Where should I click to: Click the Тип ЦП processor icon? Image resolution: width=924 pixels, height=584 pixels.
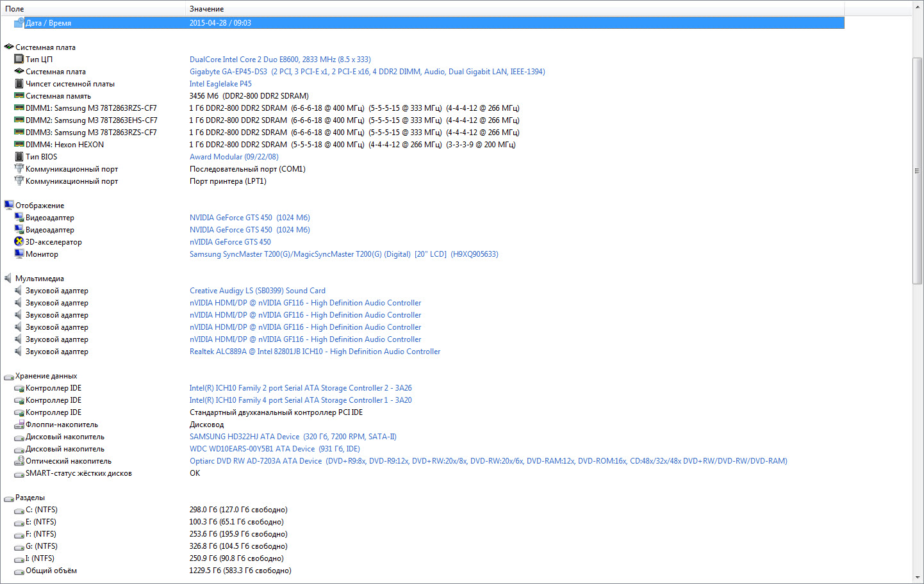19,60
